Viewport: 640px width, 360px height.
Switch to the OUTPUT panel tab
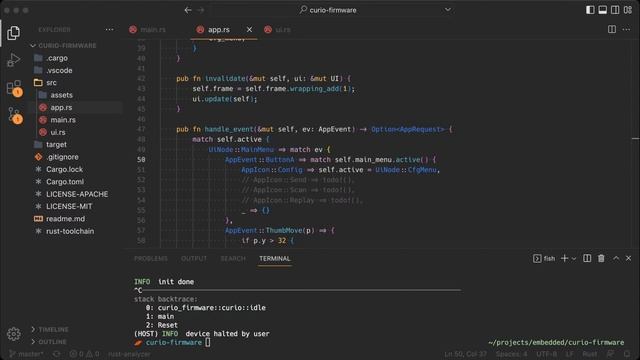[194, 258]
